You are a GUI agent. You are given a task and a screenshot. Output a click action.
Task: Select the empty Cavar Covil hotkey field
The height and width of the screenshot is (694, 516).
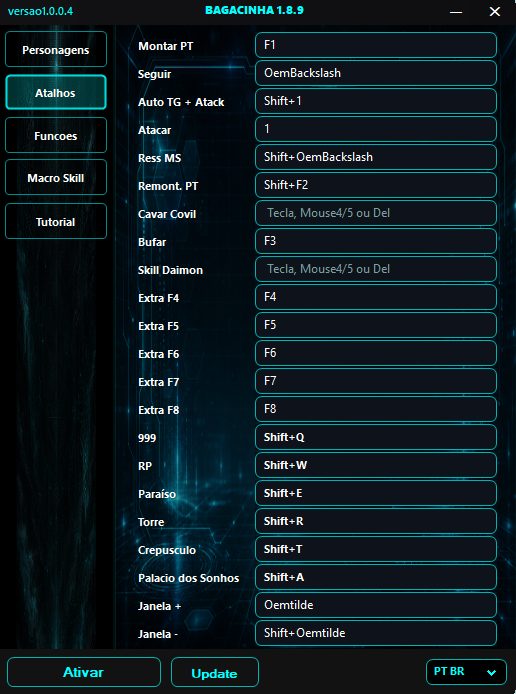point(376,213)
